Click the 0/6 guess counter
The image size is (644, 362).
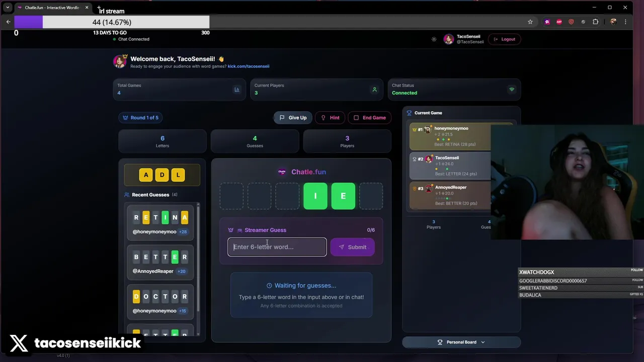click(x=371, y=230)
